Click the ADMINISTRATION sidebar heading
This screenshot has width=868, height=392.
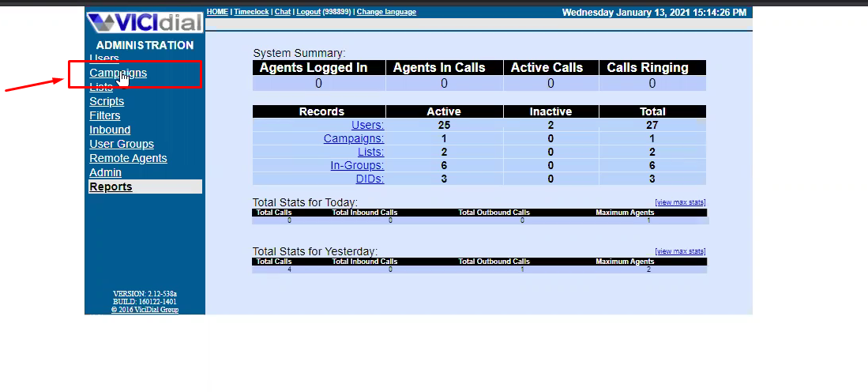(145, 45)
